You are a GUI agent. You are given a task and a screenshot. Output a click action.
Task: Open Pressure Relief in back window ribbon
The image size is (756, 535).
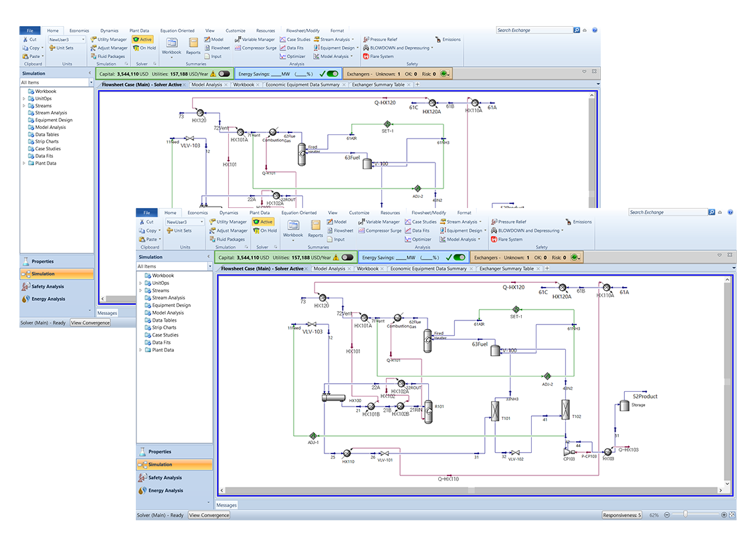(x=381, y=39)
